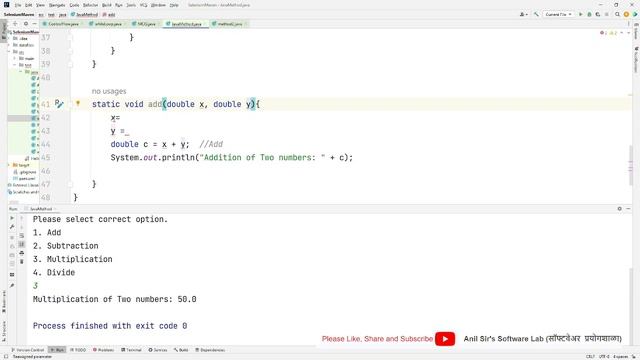Expand the main folder in project tree

tap(15, 58)
